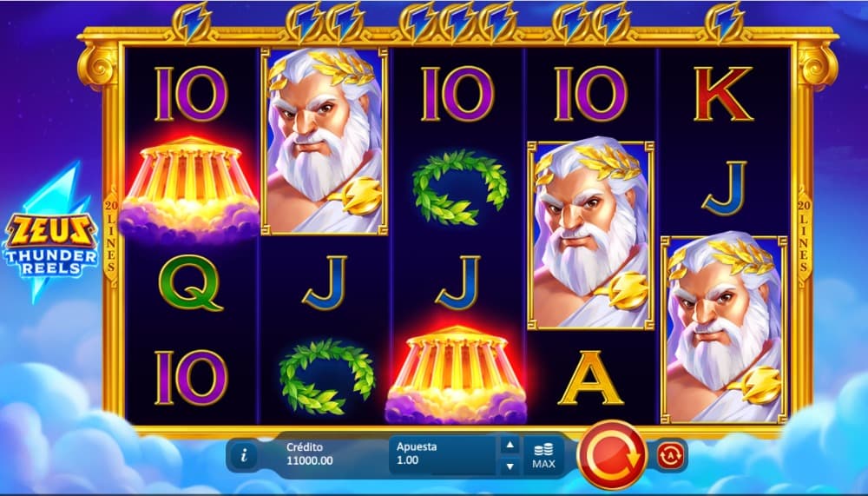Toggle the autoplay button
Viewport: 868px width, 496px height.
pyautogui.click(x=670, y=455)
